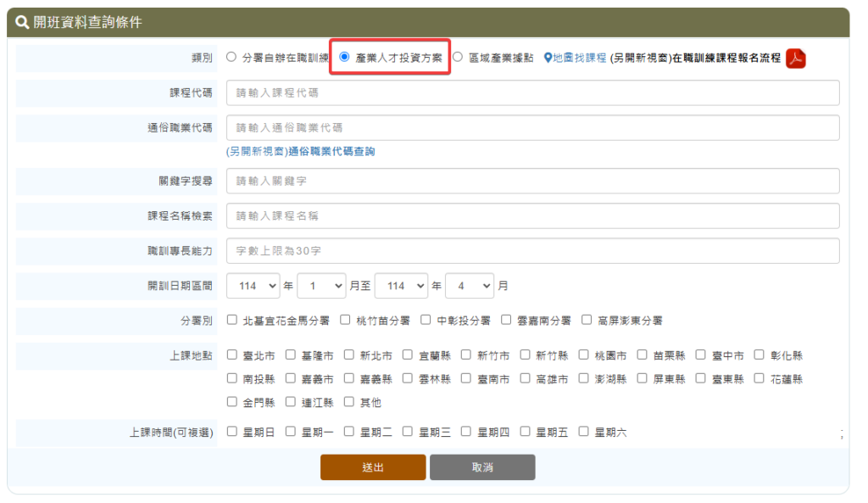Click the map pin icon beside 地圖找課程
868x503 pixels.
[548, 58]
